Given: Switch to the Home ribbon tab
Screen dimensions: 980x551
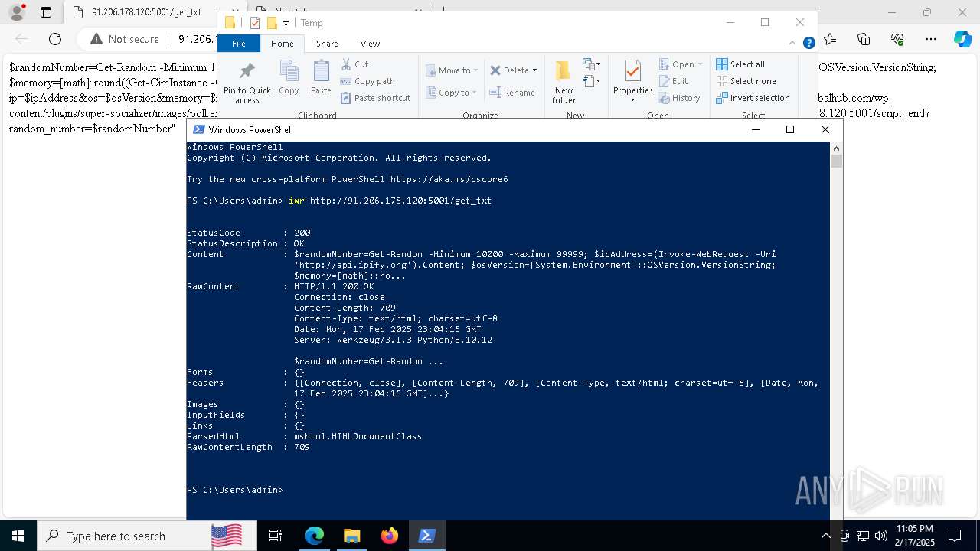Looking at the screenshot, I should coord(282,44).
